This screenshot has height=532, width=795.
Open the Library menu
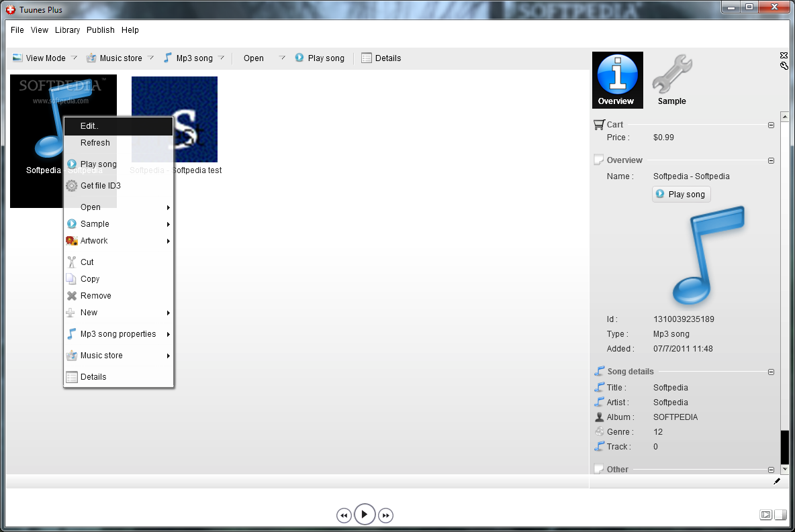coord(67,30)
